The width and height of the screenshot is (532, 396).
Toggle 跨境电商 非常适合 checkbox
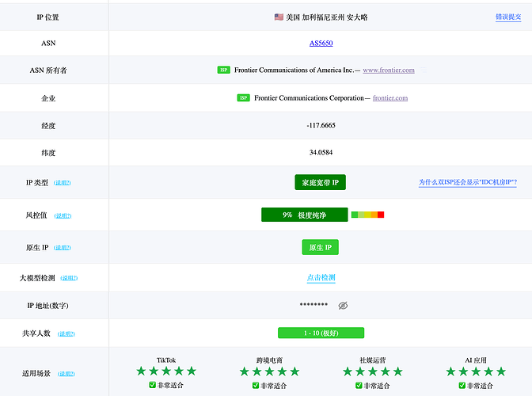[256, 386]
